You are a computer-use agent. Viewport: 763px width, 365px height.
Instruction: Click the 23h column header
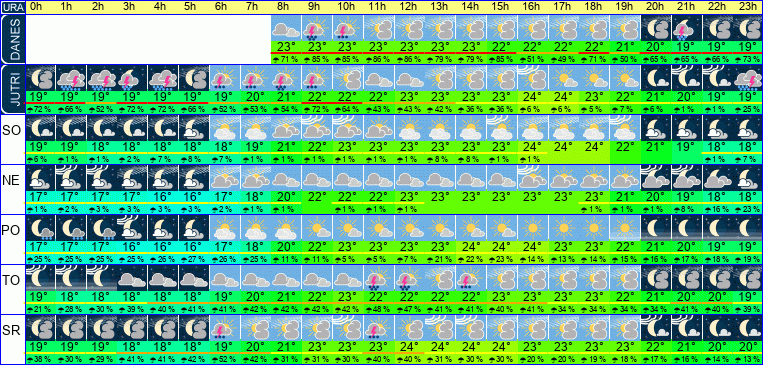pos(747,7)
